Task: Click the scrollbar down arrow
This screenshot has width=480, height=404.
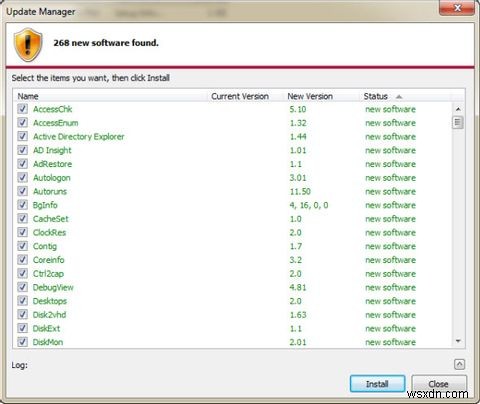Action: coord(458,341)
